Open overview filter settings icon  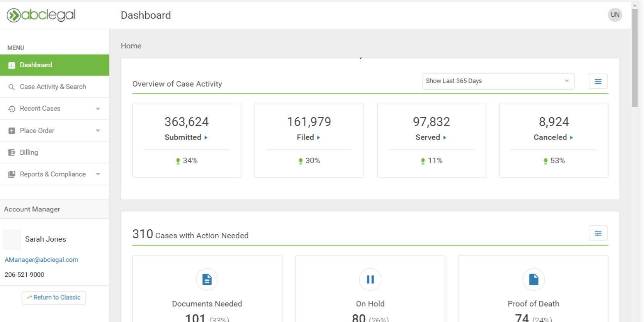click(x=598, y=81)
